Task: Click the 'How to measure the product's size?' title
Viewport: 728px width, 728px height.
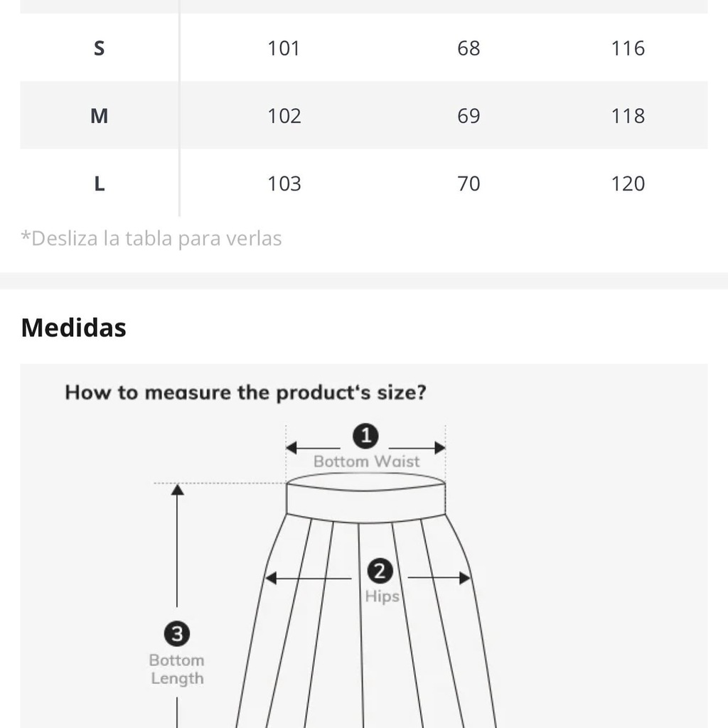Action: (x=245, y=392)
